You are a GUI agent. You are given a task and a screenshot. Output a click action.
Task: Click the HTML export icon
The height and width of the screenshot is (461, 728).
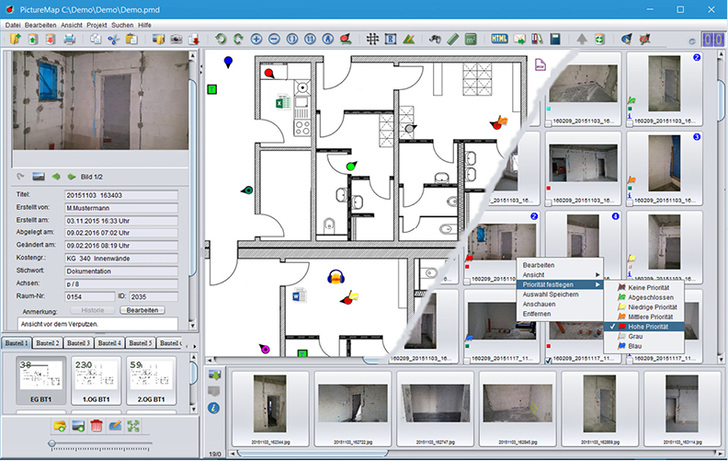coord(499,39)
